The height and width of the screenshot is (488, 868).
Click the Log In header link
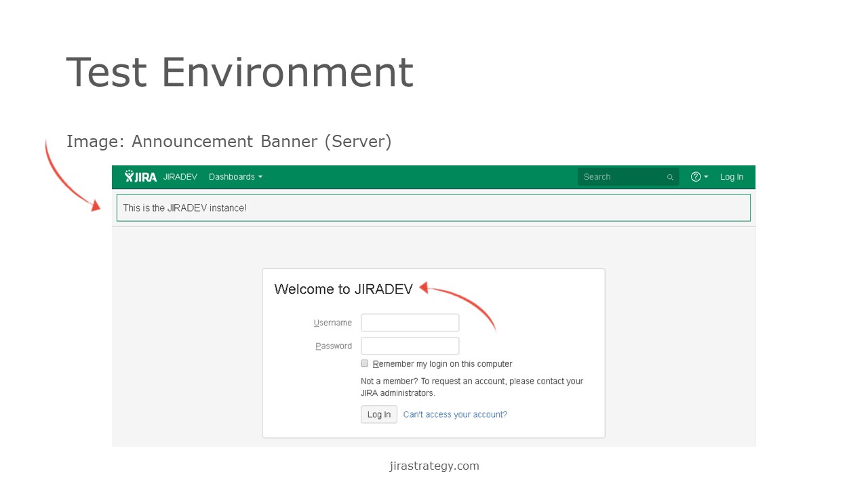(732, 177)
